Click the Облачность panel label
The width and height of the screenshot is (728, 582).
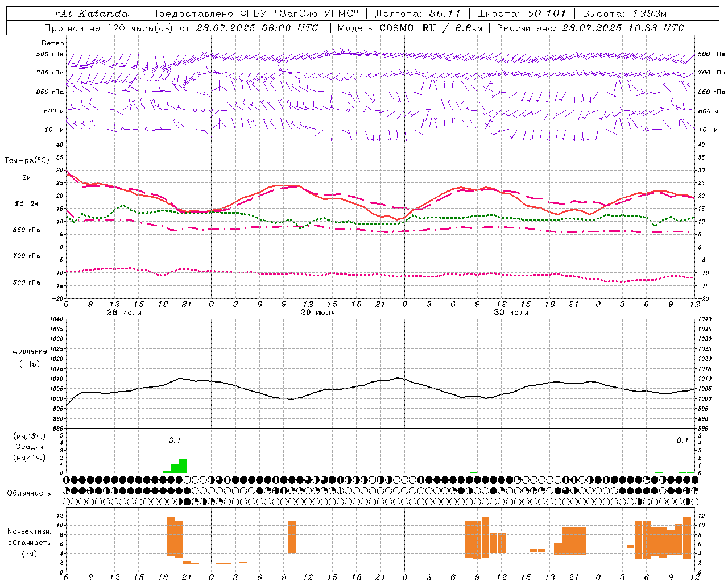pyautogui.click(x=29, y=493)
